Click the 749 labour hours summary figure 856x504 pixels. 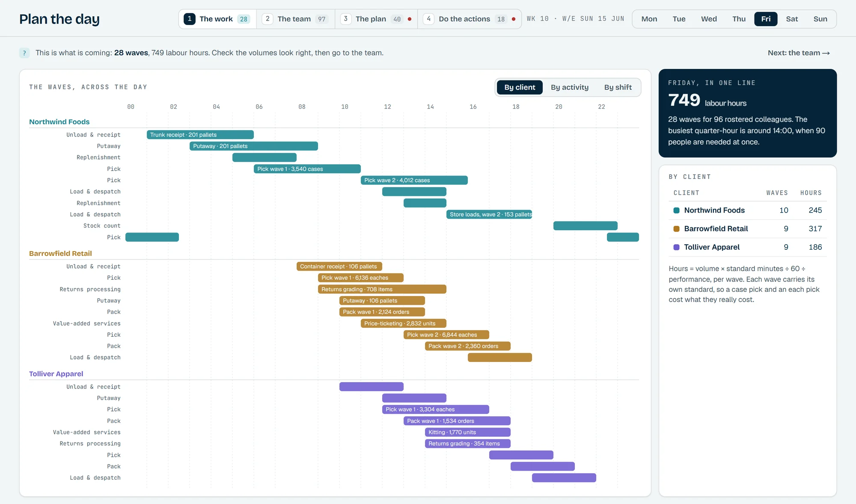pyautogui.click(x=684, y=100)
